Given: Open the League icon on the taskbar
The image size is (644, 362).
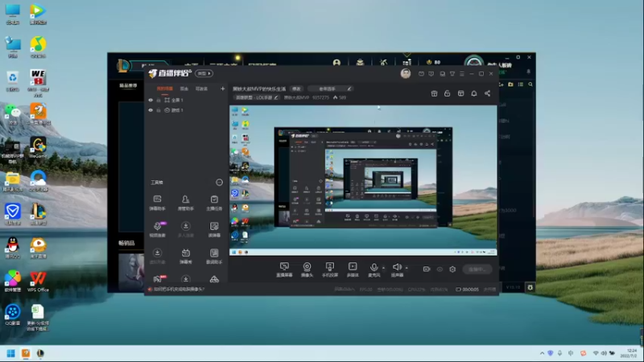Looking at the screenshot, I should coord(40,353).
